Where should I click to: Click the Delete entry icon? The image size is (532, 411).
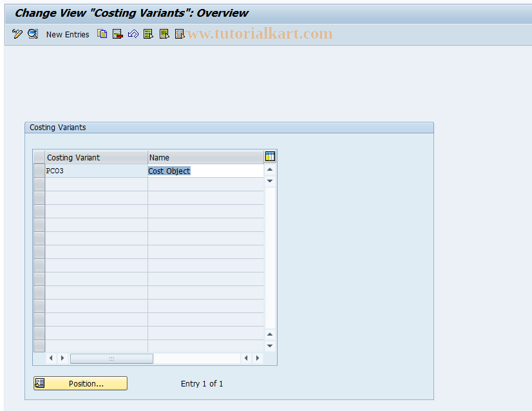[x=118, y=33]
